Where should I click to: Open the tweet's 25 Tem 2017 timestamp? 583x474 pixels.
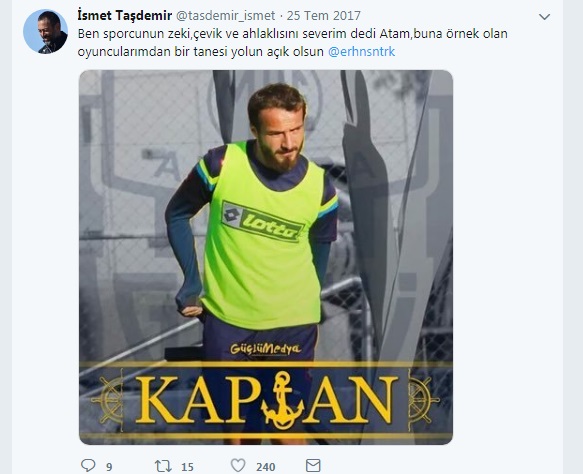(323, 16)
